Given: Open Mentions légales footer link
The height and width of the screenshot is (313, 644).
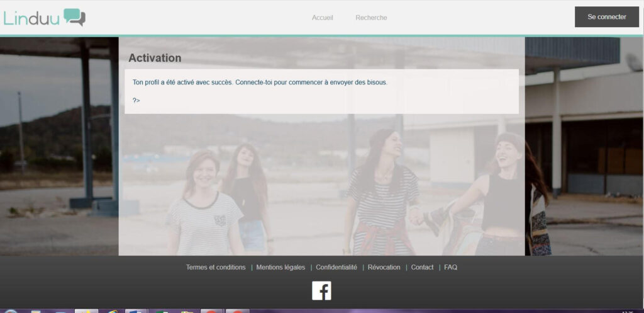Looking at the screenshot, I should [280, 267].
